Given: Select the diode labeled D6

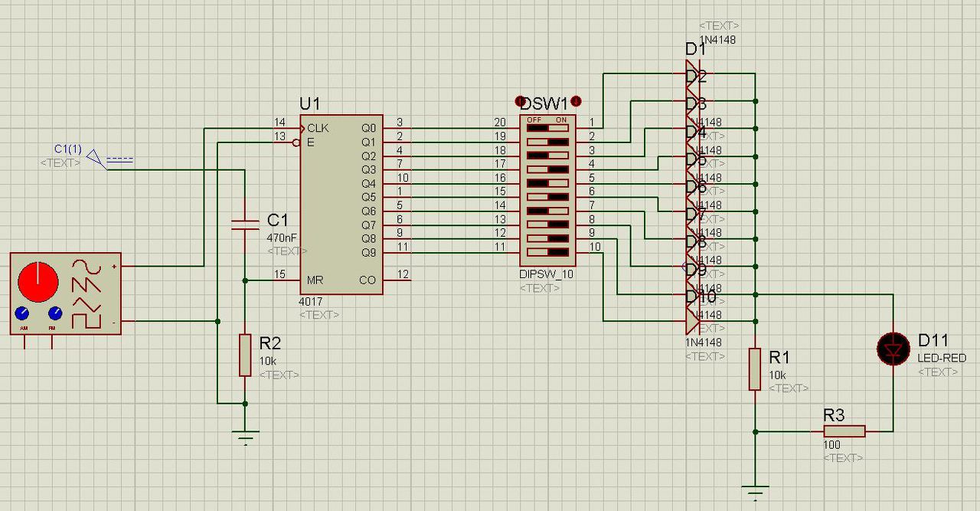Looking at the screenshot, I should point(694,185).
